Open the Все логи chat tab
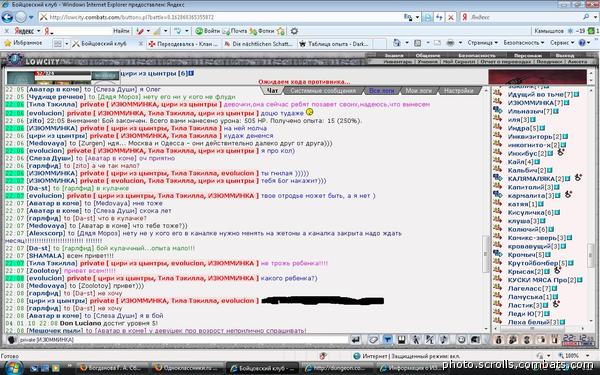 coord(382,91)
